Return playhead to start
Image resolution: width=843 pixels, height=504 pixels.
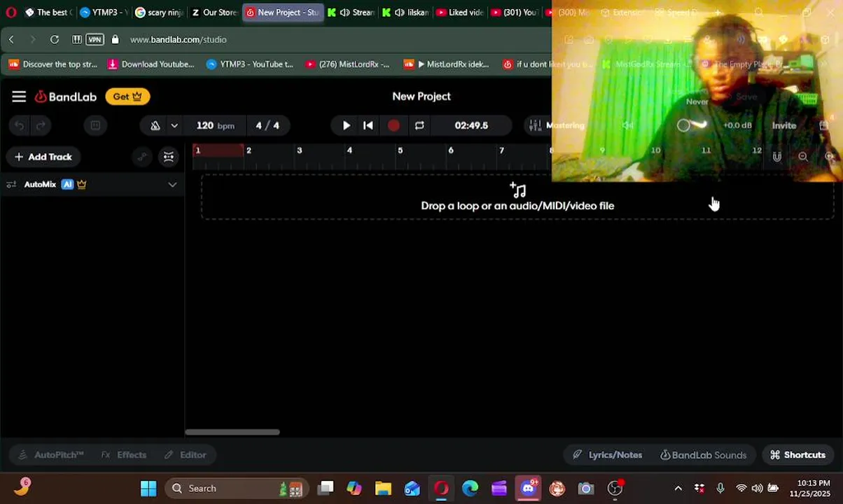point(368,125)
